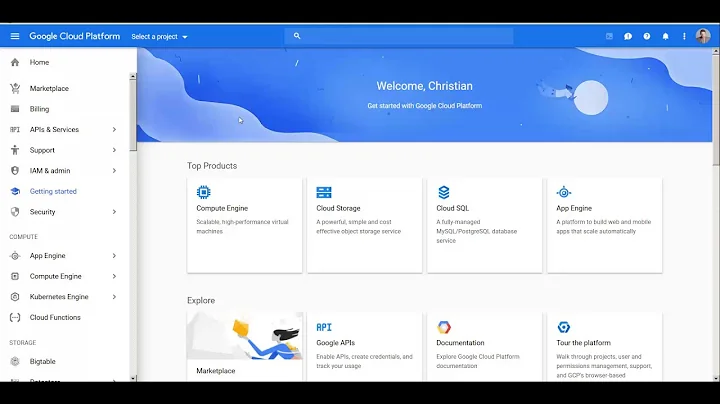
Task: Click the Getting started graduation cap icon
Action: tap(15, 191)
